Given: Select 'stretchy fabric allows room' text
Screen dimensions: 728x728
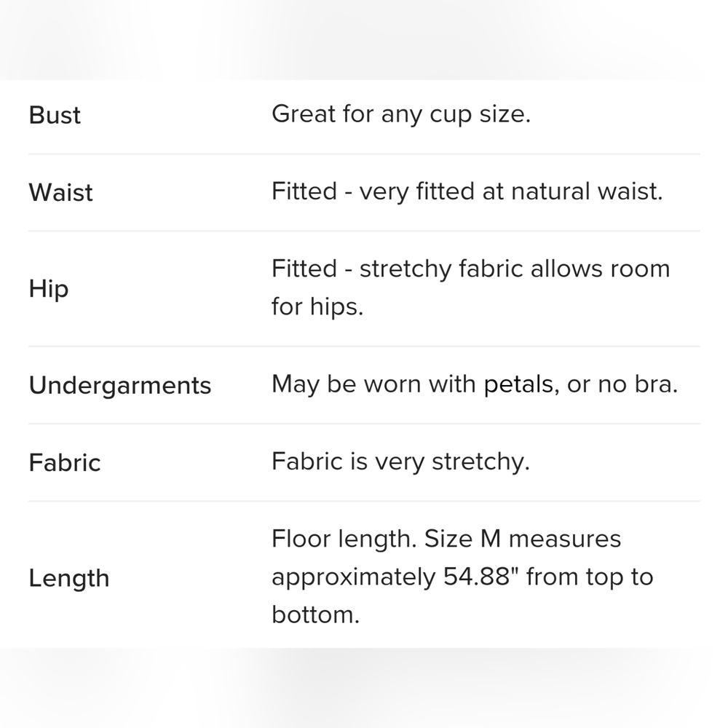Looking at the screenshot, I should click(x=515, y=269).
